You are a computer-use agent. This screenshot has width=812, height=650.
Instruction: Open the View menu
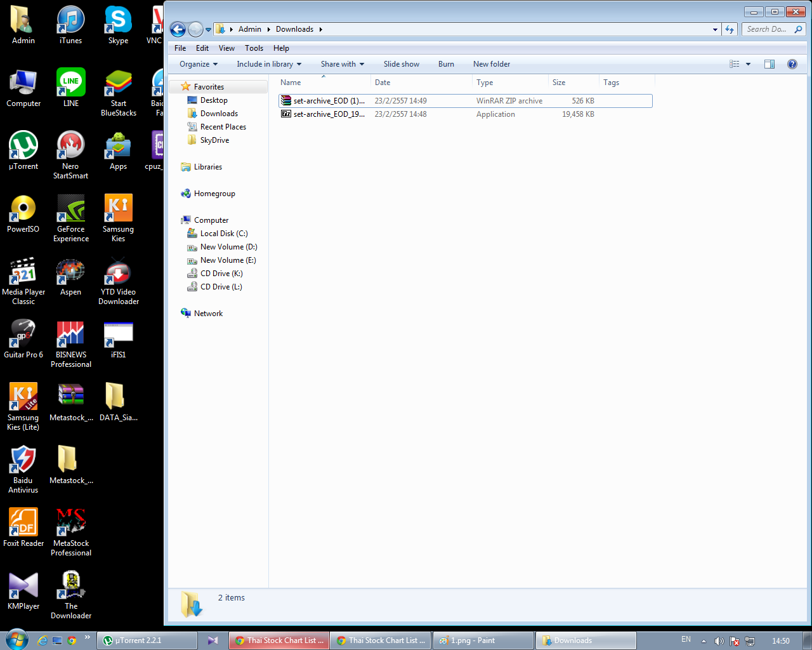click(226, 48)
